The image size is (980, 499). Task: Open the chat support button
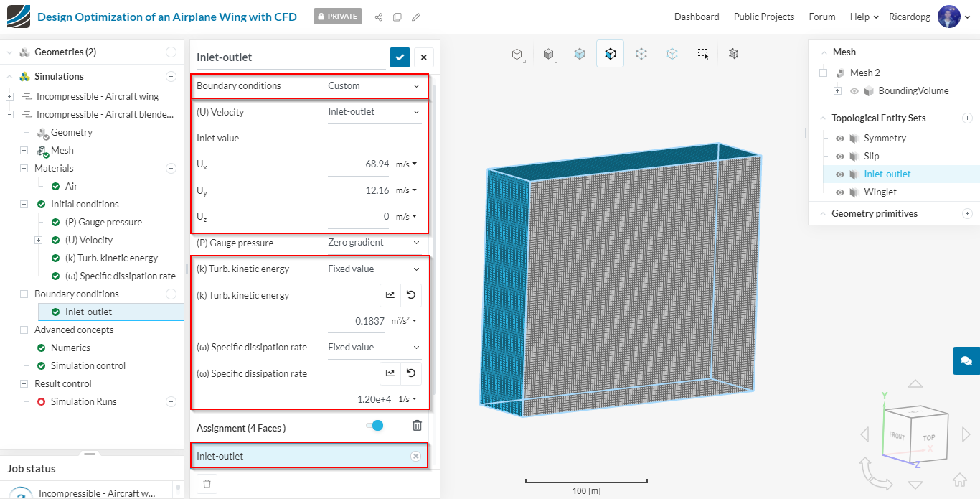(x=966, y=360)
